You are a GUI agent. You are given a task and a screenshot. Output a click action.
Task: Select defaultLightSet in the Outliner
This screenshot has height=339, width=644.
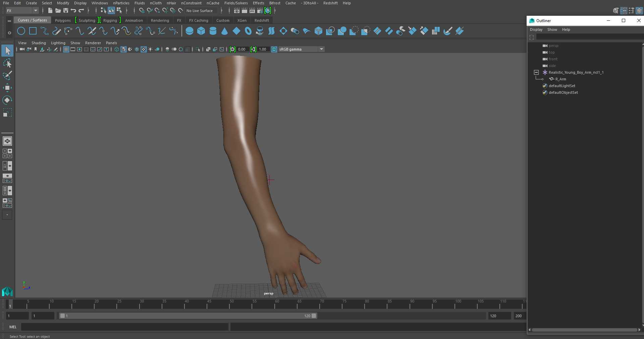(x=562, y=86)
